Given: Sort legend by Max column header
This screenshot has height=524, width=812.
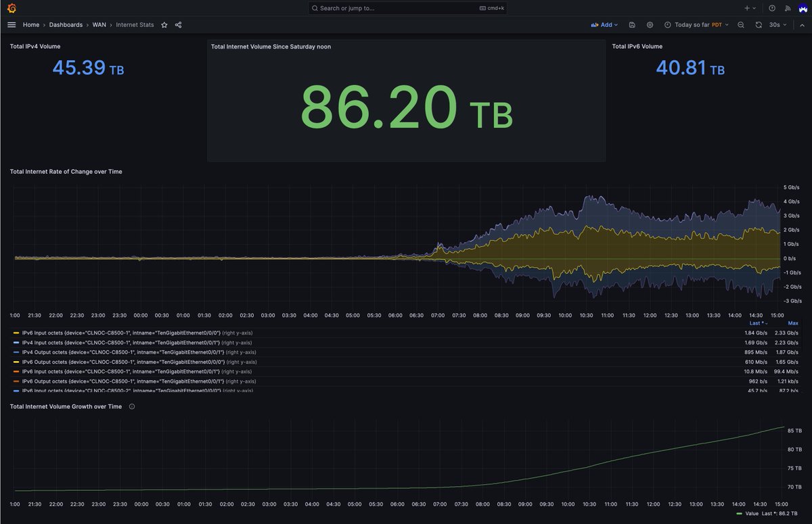Looking at the screenshot, I should pyautogui.click(x=793, y=323).
